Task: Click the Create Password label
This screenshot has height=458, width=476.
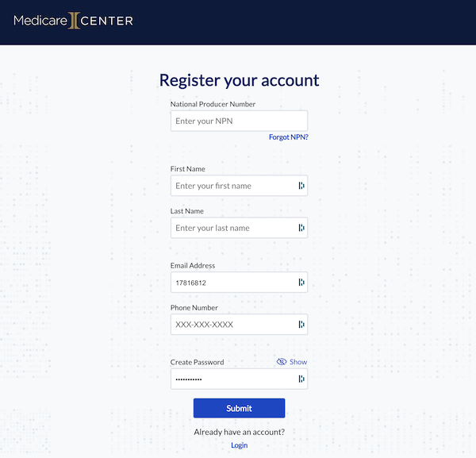Action: [197, 362]
